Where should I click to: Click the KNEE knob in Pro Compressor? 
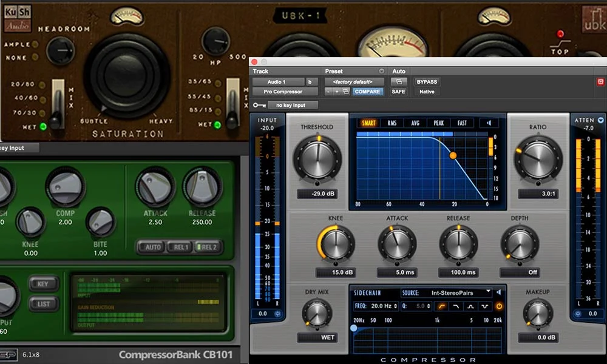point(335,244)
